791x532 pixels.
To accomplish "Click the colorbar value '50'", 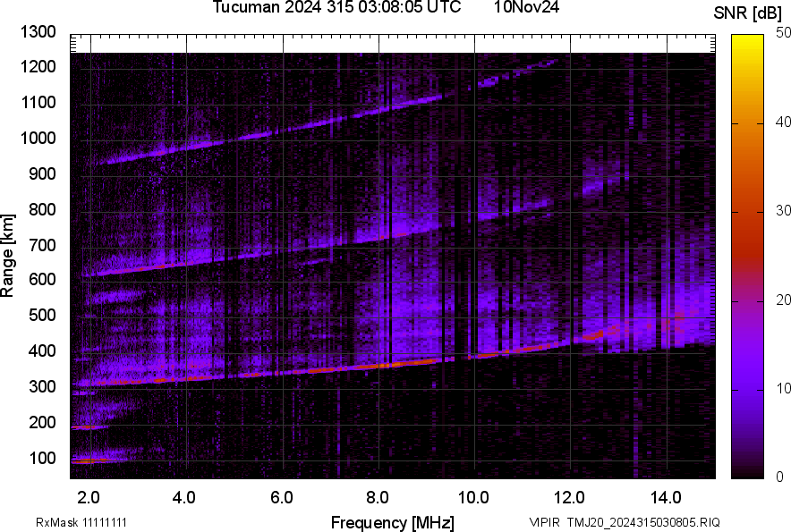I will [783, 33].
